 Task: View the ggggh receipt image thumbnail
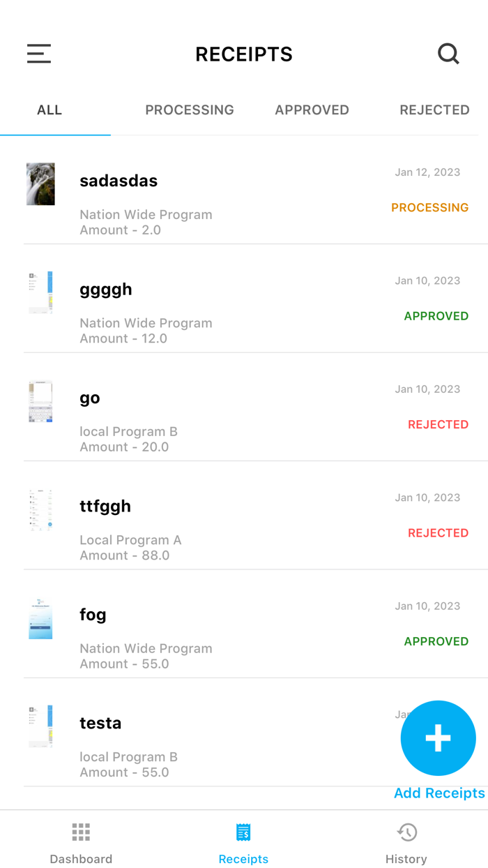40,292
